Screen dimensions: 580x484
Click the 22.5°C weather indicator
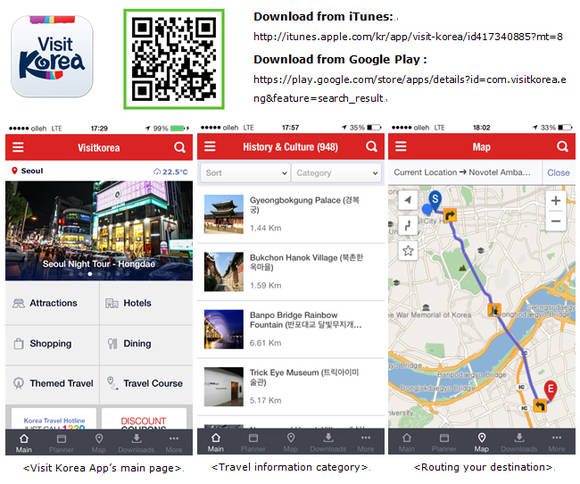click(171, 172)
